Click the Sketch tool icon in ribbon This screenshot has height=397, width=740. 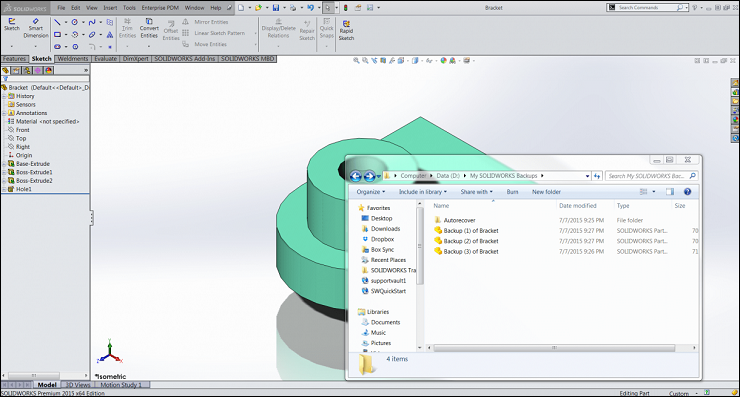click(x=12, y=25)
